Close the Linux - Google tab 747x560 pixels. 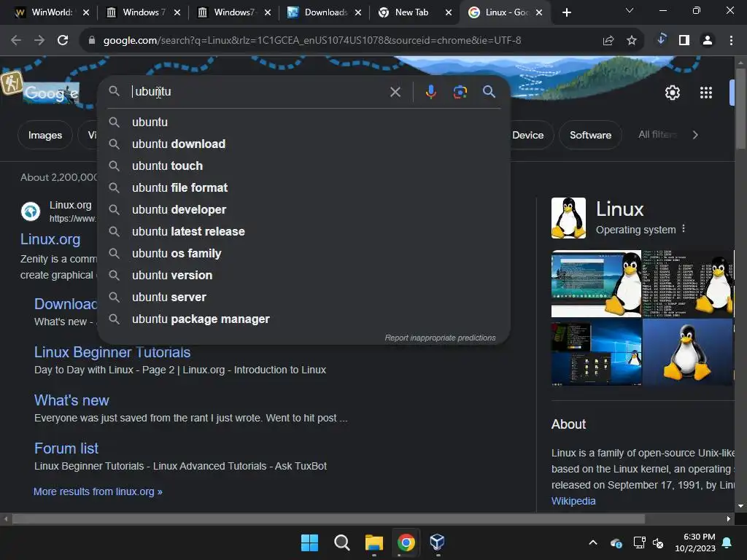(539, 12)
